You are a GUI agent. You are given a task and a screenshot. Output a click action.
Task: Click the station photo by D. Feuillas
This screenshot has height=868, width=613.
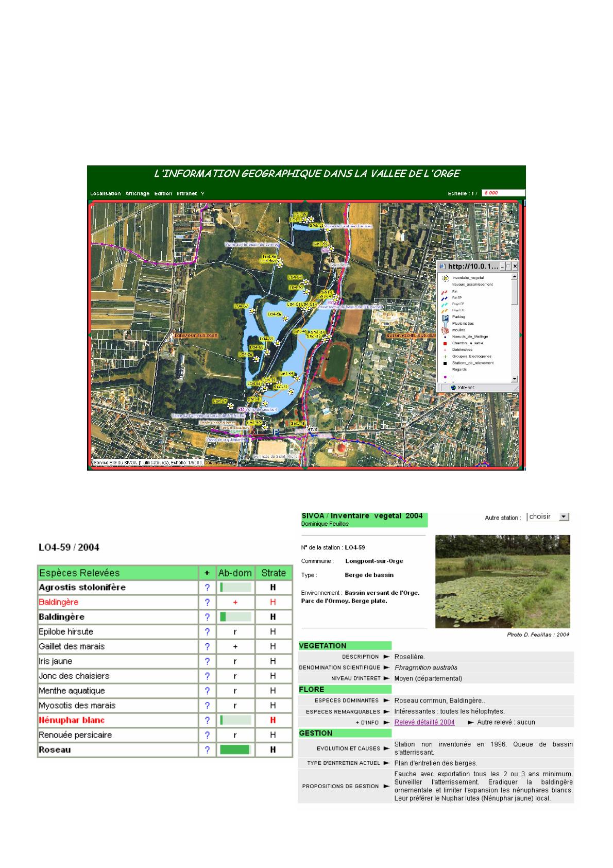click(x=503, y=581)
